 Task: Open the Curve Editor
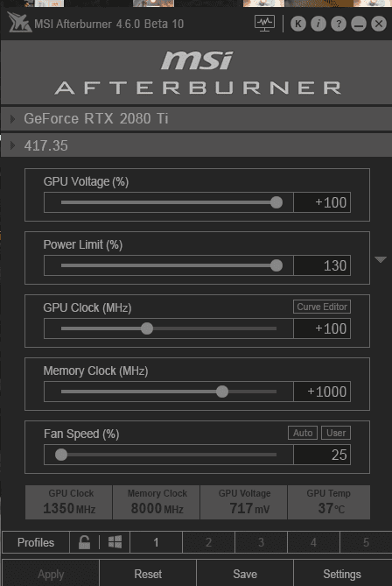(x=322, y=307)
